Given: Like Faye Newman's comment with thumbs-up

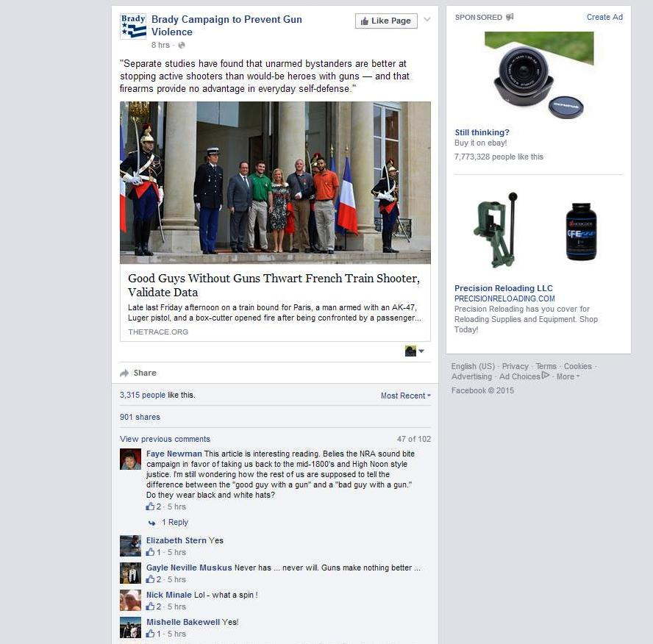Looking at the screenshot, I should (x=150, y=507).
